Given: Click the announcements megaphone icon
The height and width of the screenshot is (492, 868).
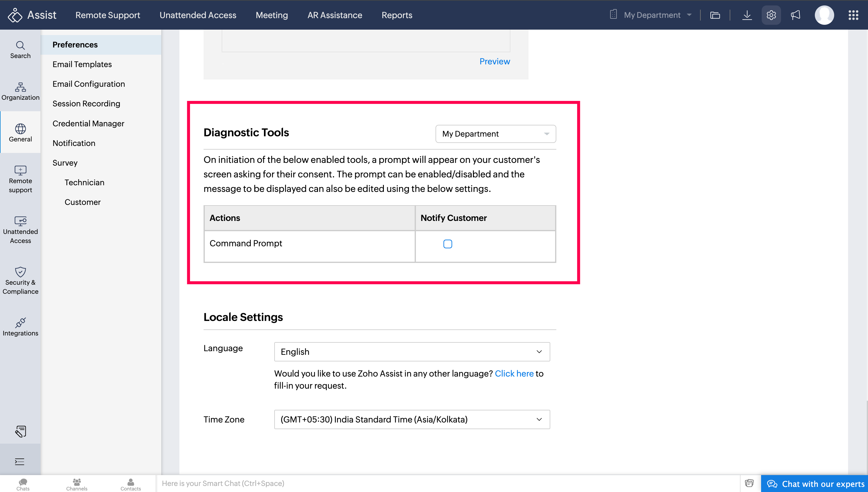Looking at the screenshot, I should (x=796, y=15).
